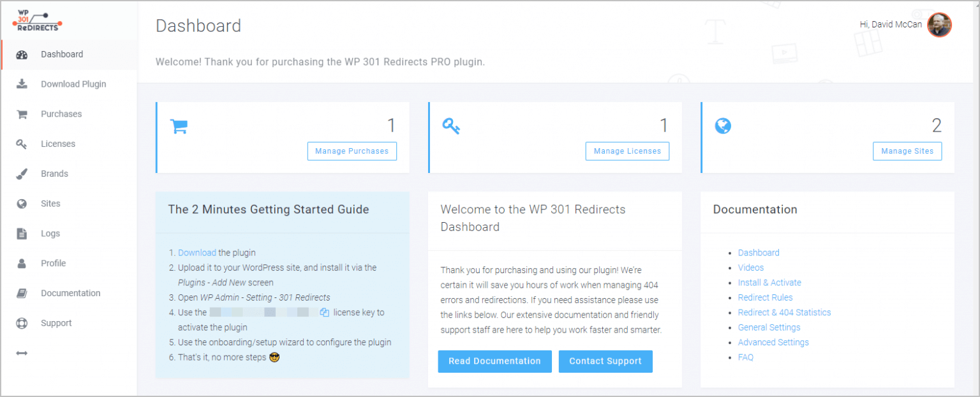This screenshot has width=980, height=397.
Task: Select the Licenses key icon in sidebar
Action: tap(21, 144)
